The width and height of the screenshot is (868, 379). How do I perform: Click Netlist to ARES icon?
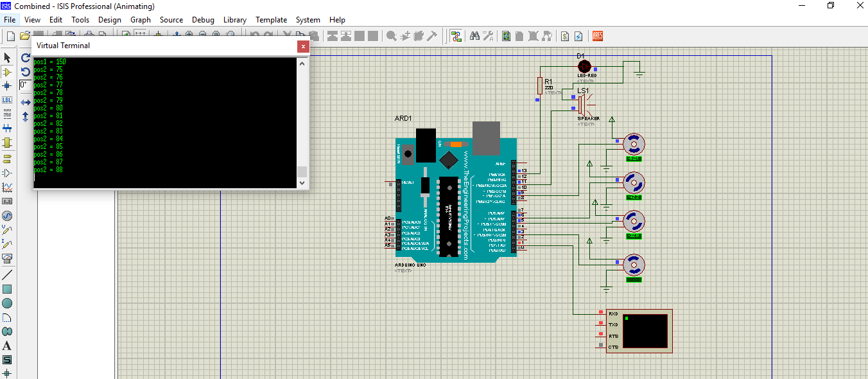pos(597,37)
